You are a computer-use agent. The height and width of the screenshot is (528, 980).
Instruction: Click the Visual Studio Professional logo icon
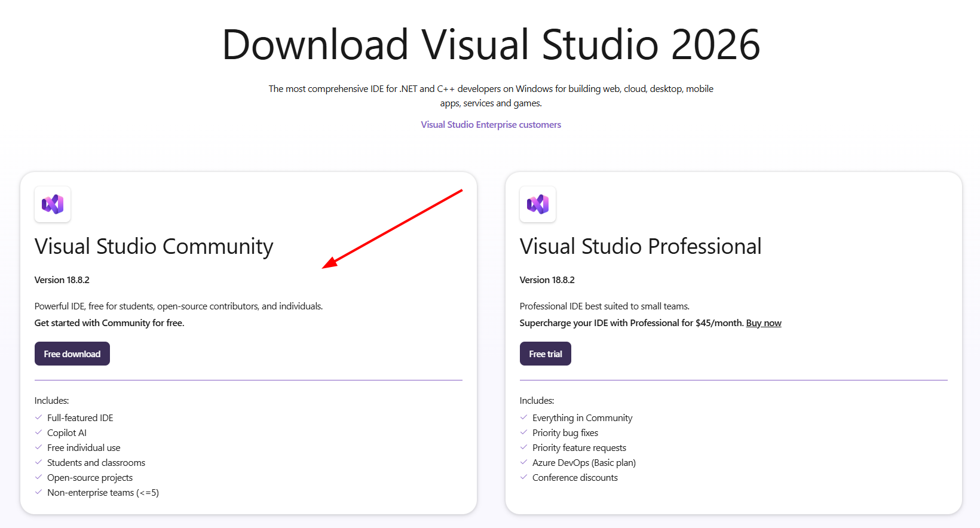[x=538, y=204]
